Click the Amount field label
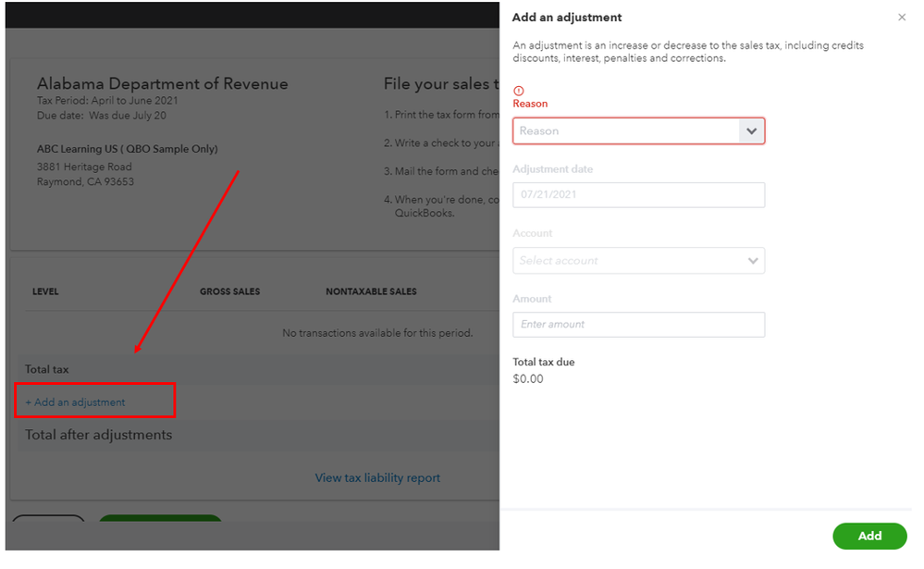Viewport: 924px width, 569px height. [x=532, y=299]
